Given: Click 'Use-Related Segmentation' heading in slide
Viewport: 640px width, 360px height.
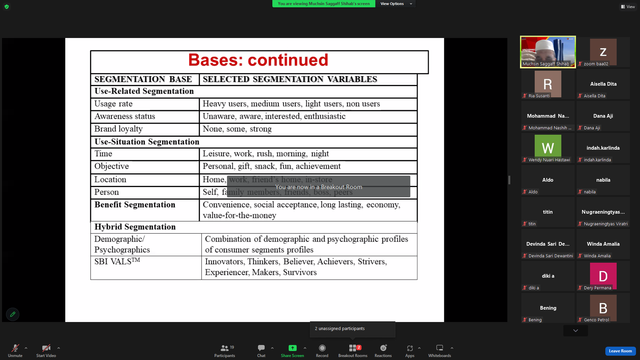Looking at the screenshot, I should (144, 91).
